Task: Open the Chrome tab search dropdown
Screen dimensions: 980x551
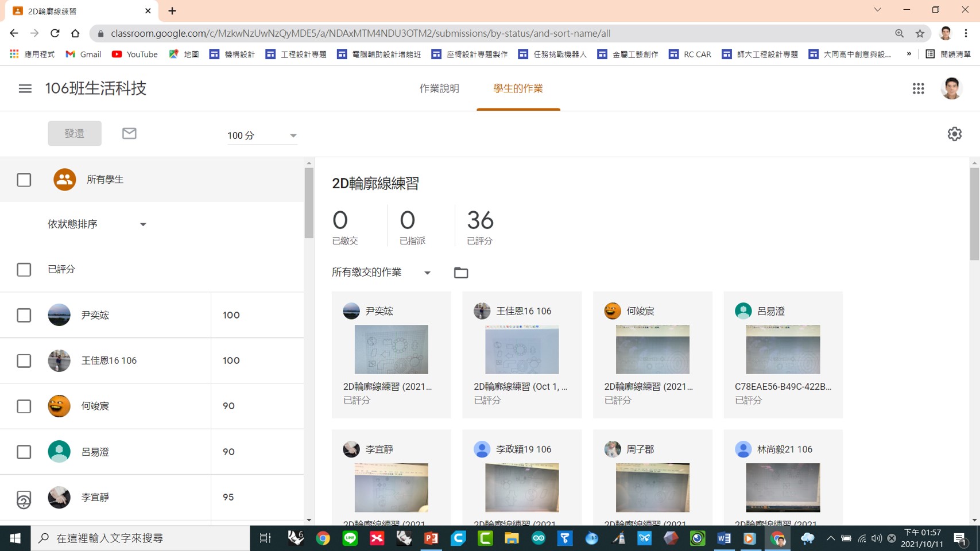Action: click(x=877, y=10)
